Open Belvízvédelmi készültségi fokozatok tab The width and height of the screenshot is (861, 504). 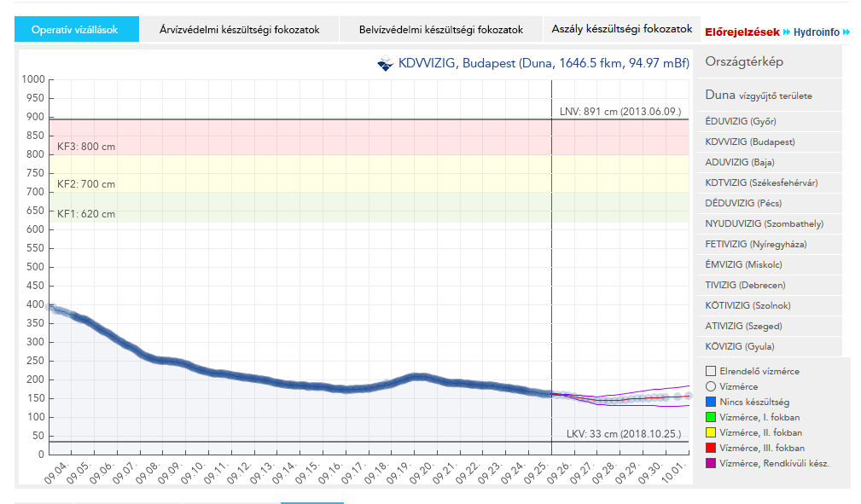click(x=440, y=30)
